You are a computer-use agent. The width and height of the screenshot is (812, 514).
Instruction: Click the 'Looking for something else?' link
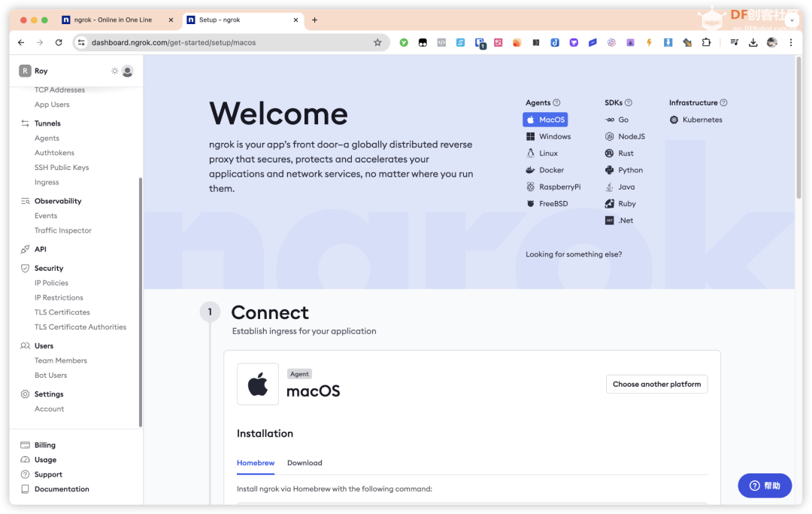click(x=574, y=254)
